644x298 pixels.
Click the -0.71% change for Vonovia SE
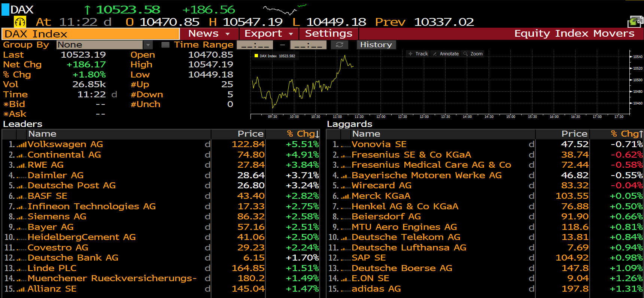tap(626, 145)
